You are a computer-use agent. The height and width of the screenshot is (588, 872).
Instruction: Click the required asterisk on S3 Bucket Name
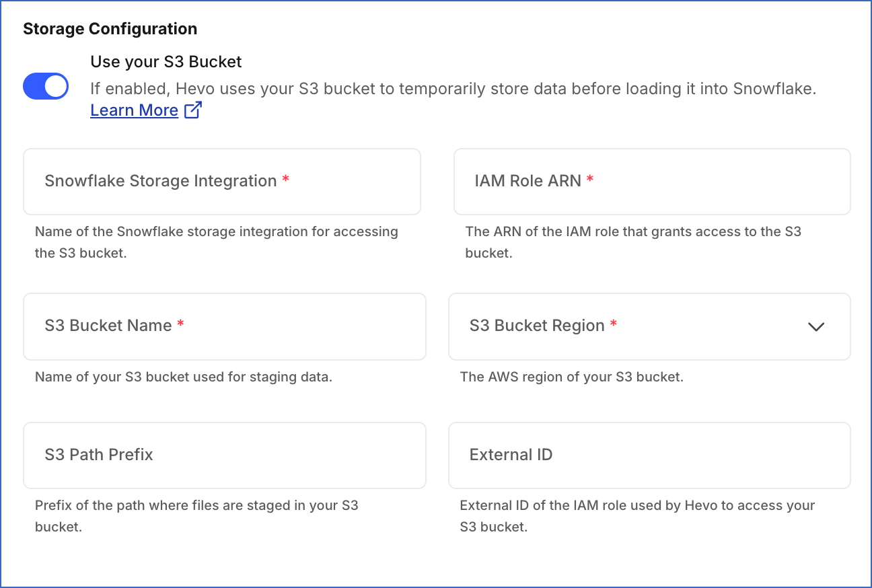(x=180, y=324)
